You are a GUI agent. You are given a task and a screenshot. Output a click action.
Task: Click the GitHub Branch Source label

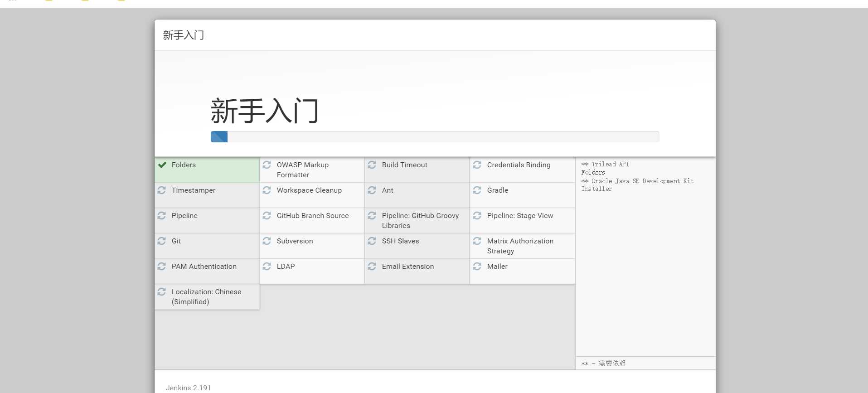click(x=313, y=216)
